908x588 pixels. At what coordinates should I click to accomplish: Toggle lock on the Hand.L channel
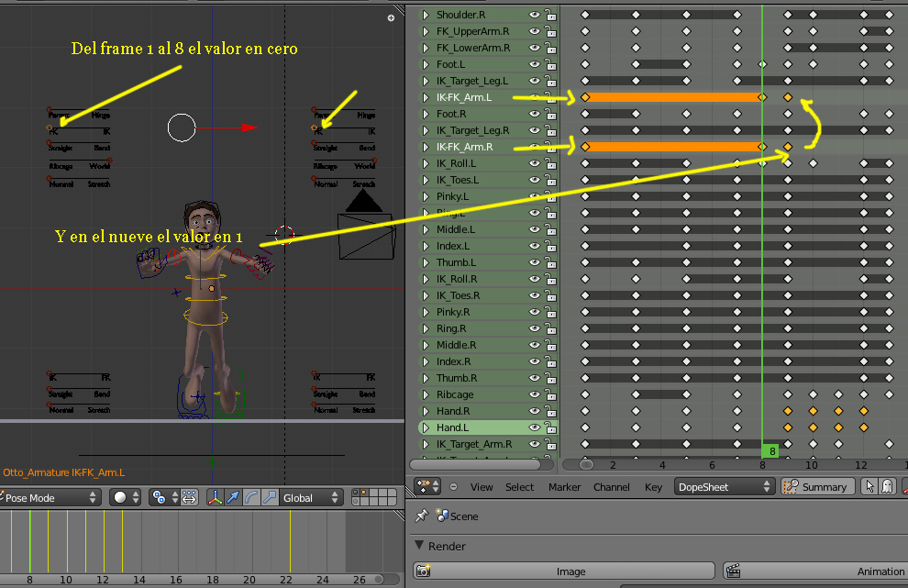pyautogui.click(x=549, y=427)
